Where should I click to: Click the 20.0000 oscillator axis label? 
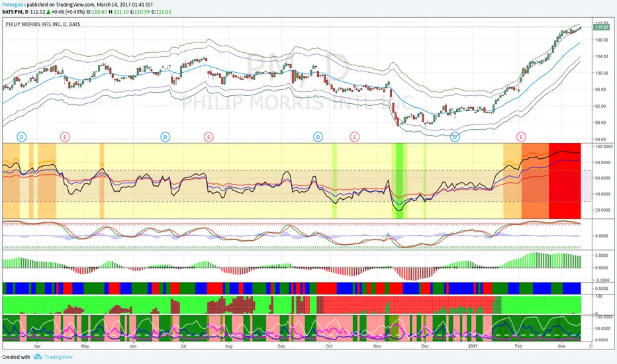point(602,210)
